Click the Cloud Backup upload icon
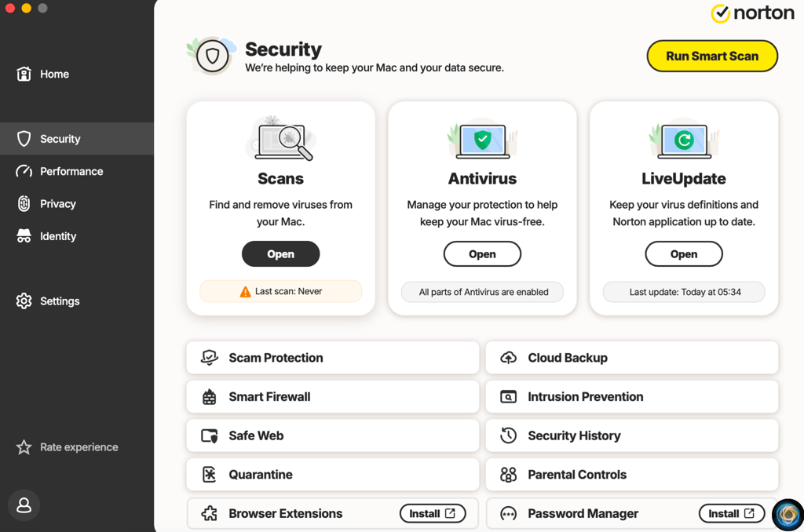The width and height of the screenshot is (804, 532). [508, 357]
